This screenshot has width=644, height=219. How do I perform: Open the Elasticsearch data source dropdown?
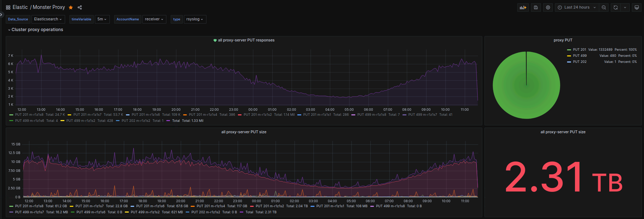point(48,19)
